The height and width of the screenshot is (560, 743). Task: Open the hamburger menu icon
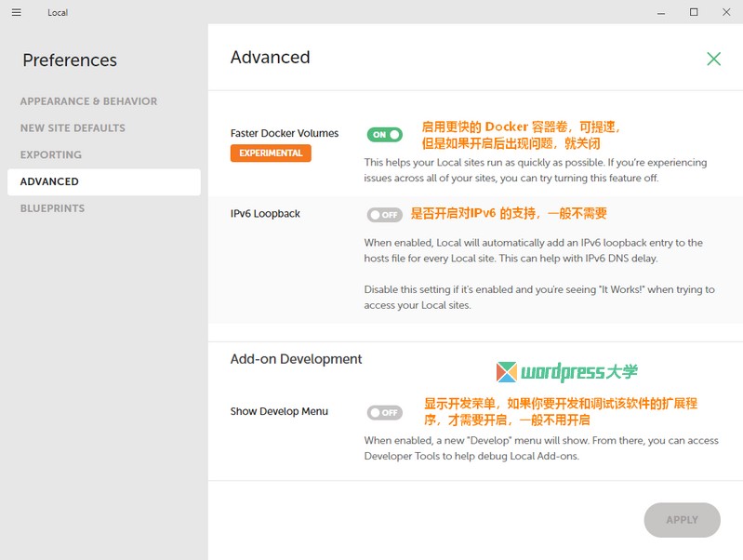point(16,12)
